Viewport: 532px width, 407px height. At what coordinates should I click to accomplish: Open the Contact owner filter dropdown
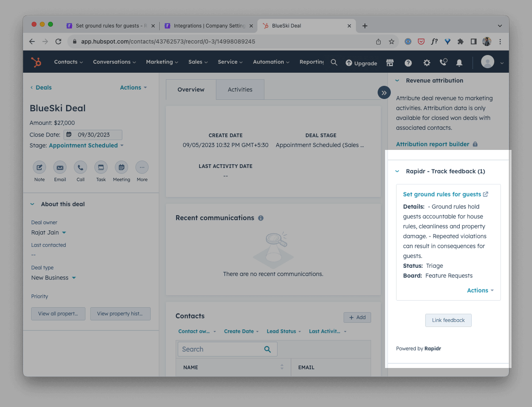pyautogui.click(x=197, y=331)
